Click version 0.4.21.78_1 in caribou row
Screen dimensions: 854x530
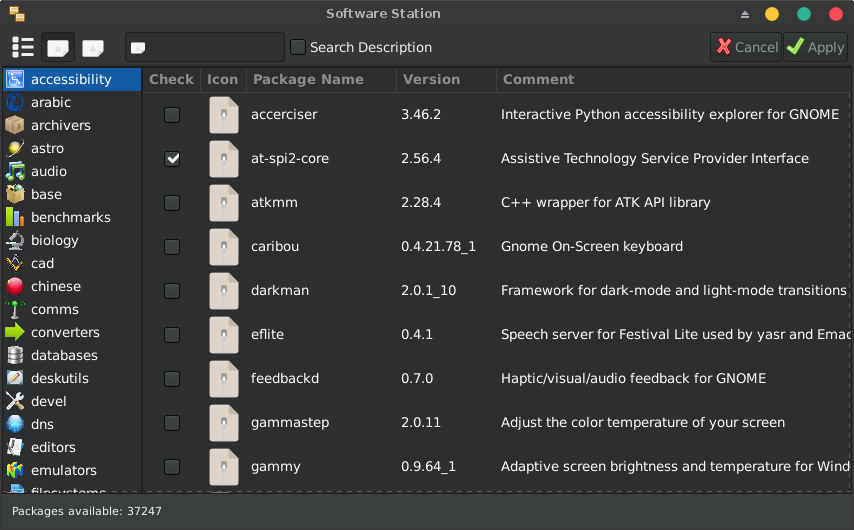pos(438,247)
